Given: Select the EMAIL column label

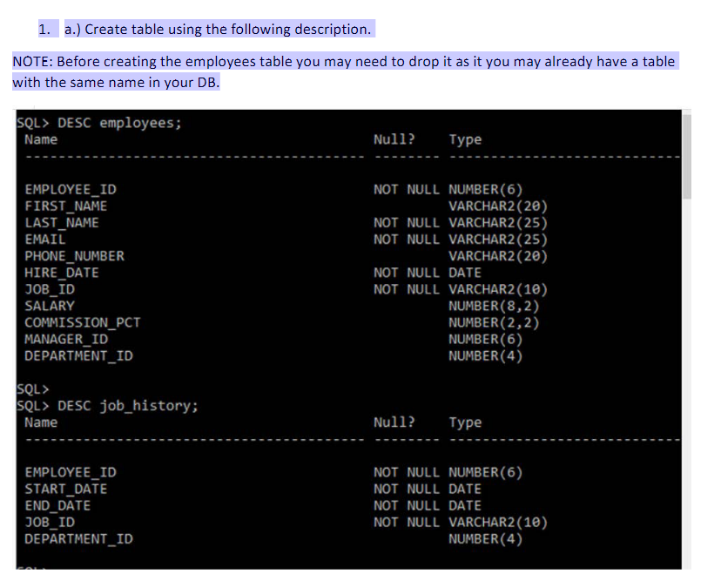Looking at the screenshot, I should [44, 239].
